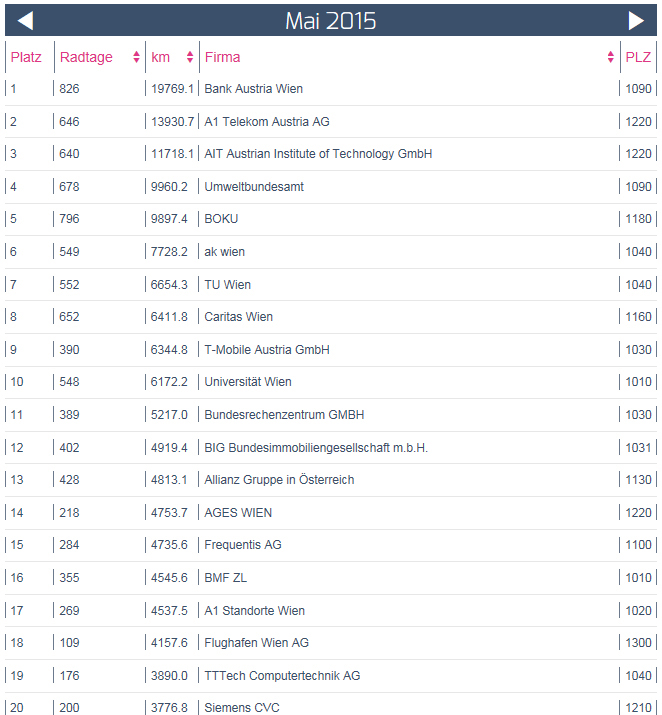Image resolution: width=662 pixels, height=715 pixels.
Task: Choose the Caritas Wien entry
Action: pos(238,317)
